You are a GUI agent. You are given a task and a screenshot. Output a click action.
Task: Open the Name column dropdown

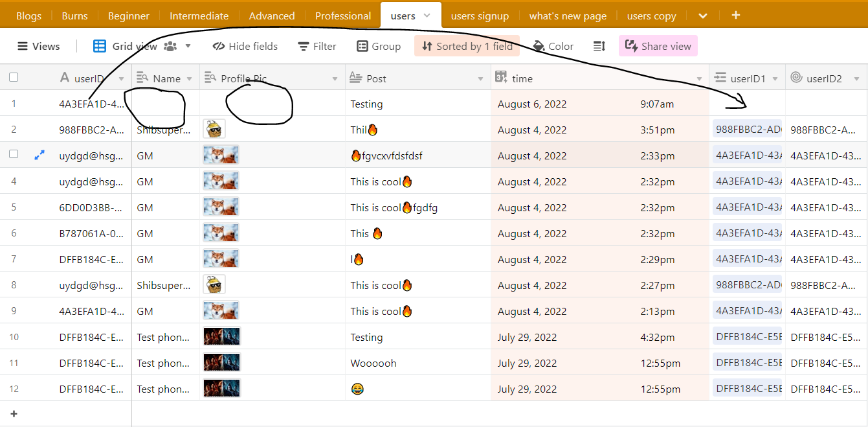190,79
